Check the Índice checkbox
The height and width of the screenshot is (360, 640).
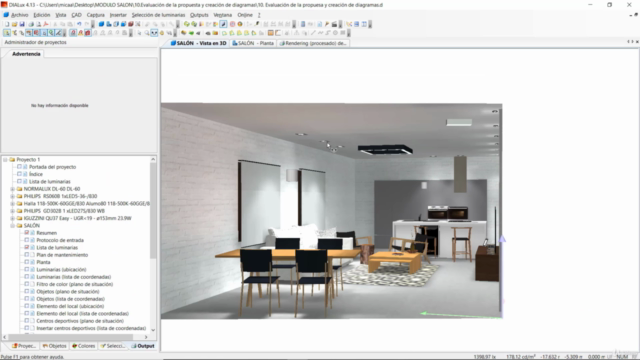(19, 174)
